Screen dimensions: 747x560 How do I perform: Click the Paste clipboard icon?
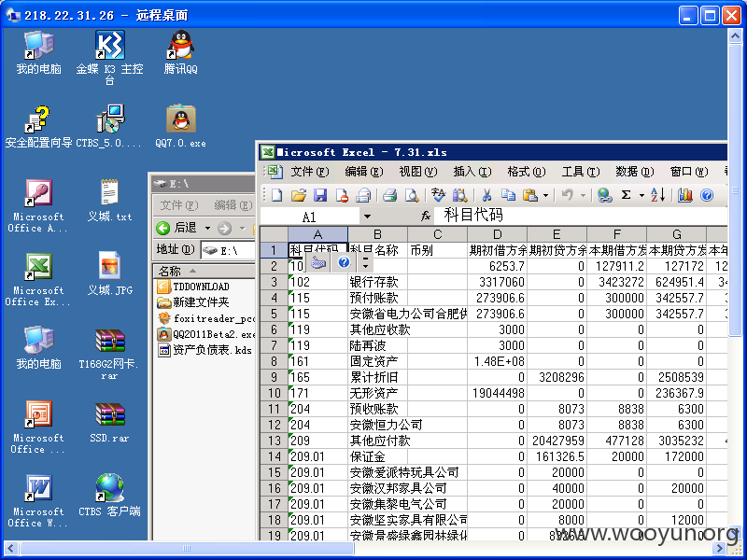529,195
